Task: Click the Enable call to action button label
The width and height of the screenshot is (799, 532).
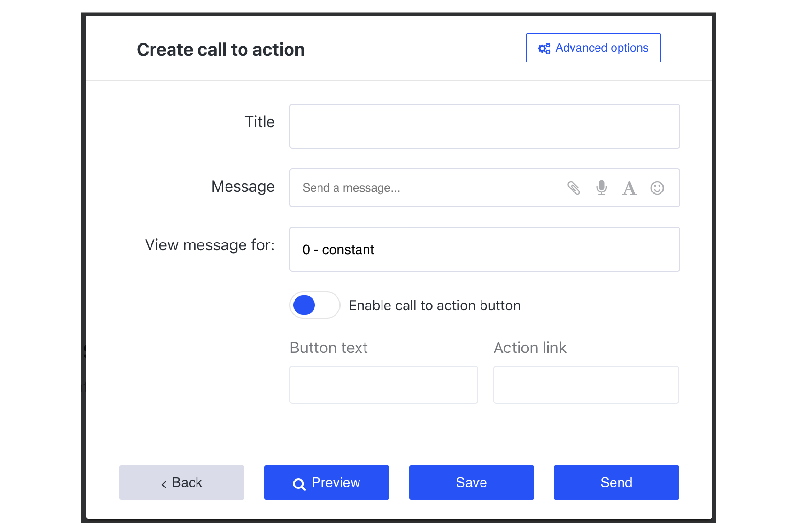Action: (x=434, y=305)
